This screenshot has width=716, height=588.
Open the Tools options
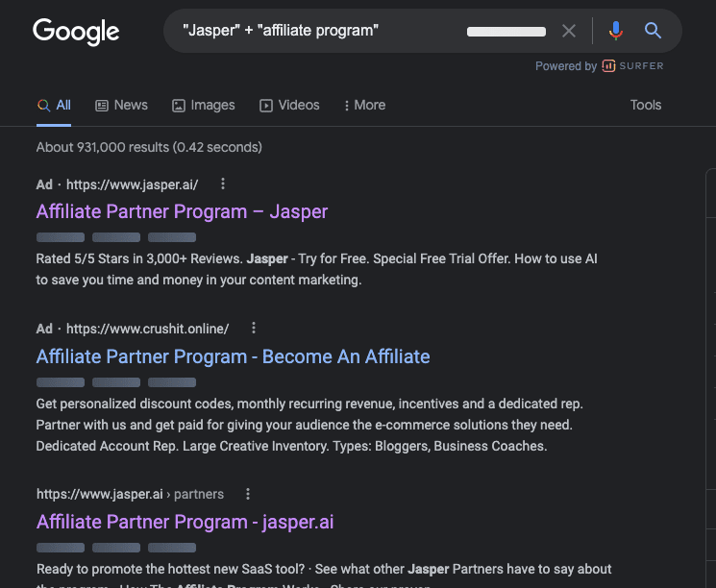(x=646, y=105)
